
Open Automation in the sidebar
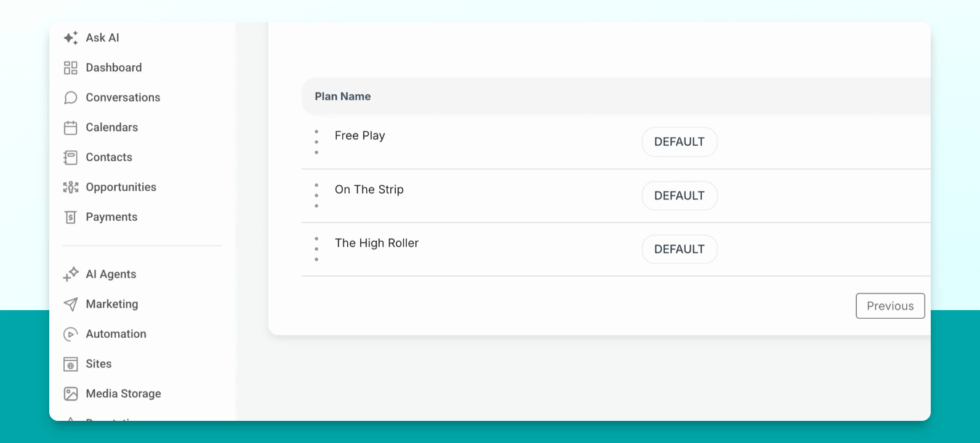click(116, 334)
